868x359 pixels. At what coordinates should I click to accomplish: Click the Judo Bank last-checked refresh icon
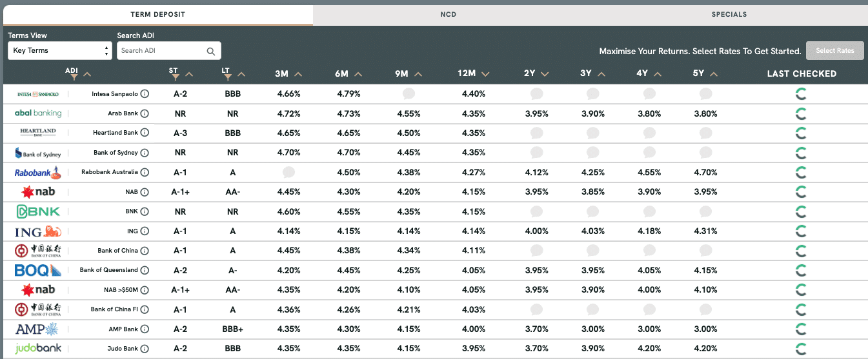click(x=801, y=349)
